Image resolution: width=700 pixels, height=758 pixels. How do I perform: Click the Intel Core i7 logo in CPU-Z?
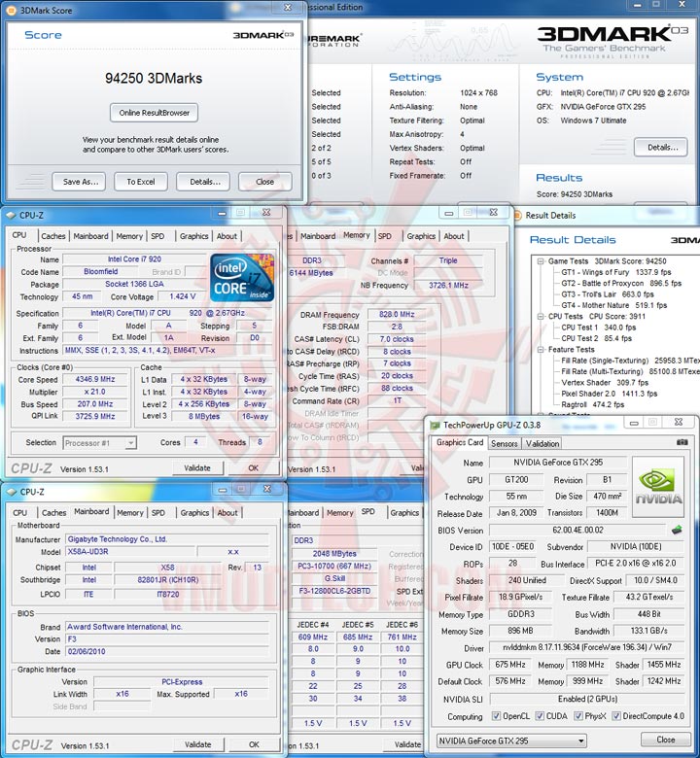[242, 278]
